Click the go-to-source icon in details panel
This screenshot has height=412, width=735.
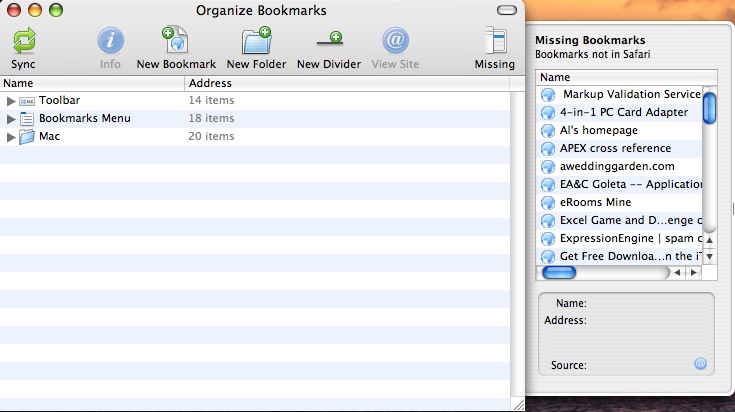point(700,364)
